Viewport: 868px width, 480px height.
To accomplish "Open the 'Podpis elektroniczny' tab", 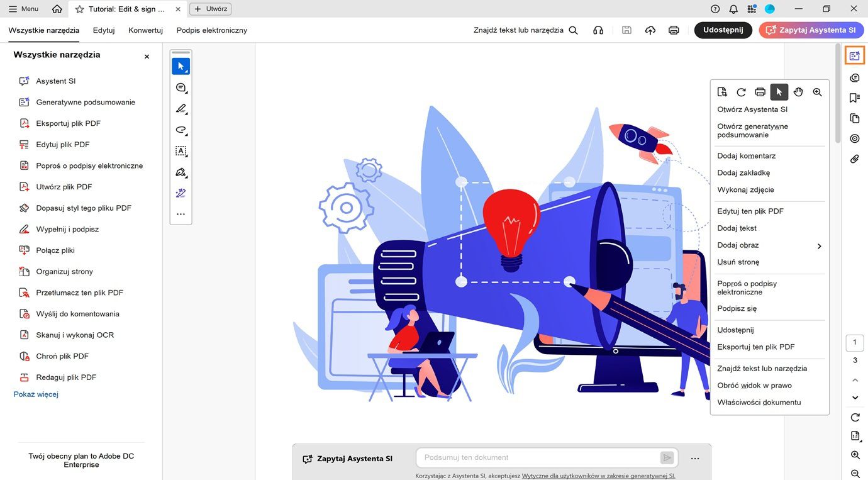I will point(211,30).
